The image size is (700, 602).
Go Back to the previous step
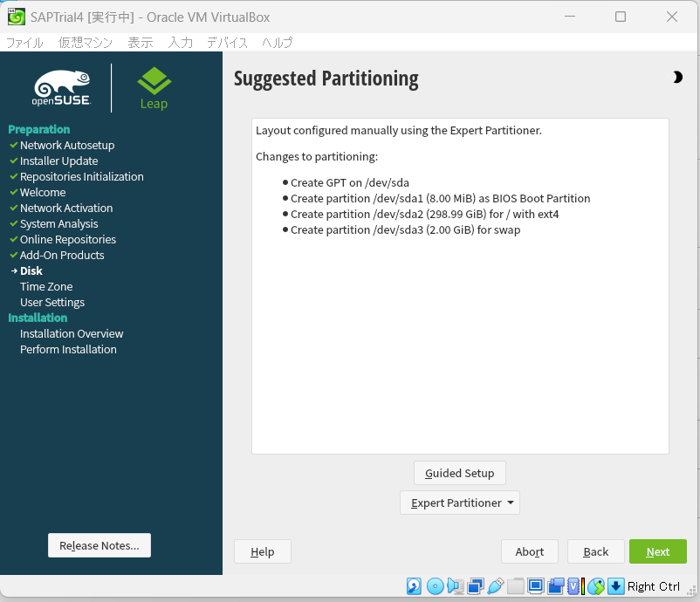point(595,551)
